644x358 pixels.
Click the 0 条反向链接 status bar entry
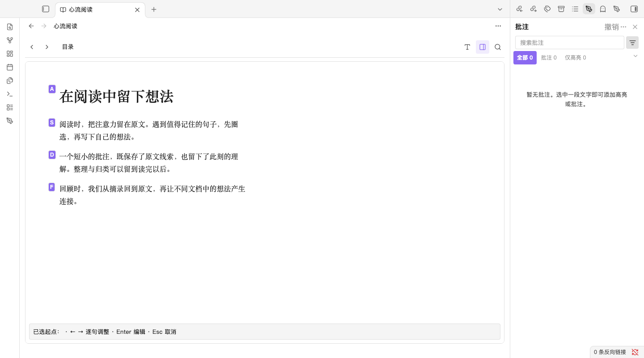610,352
